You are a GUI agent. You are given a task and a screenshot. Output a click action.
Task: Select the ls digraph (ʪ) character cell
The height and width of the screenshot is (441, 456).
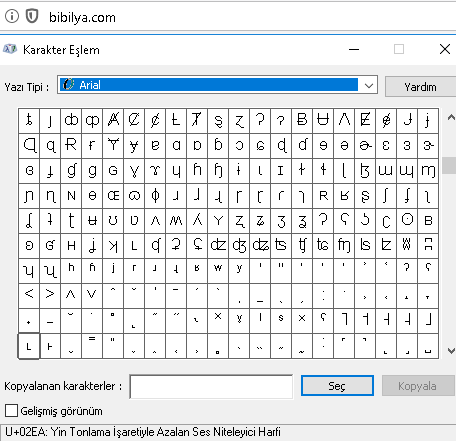pos(365,246)
